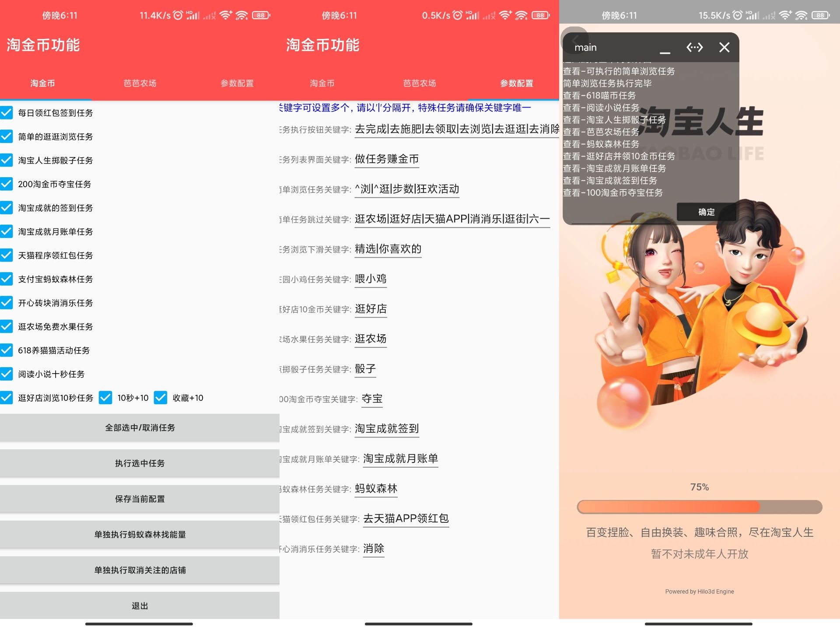Edit the 蚂蚁森林 keyword field
840x630 pixels.
point(376,489)
